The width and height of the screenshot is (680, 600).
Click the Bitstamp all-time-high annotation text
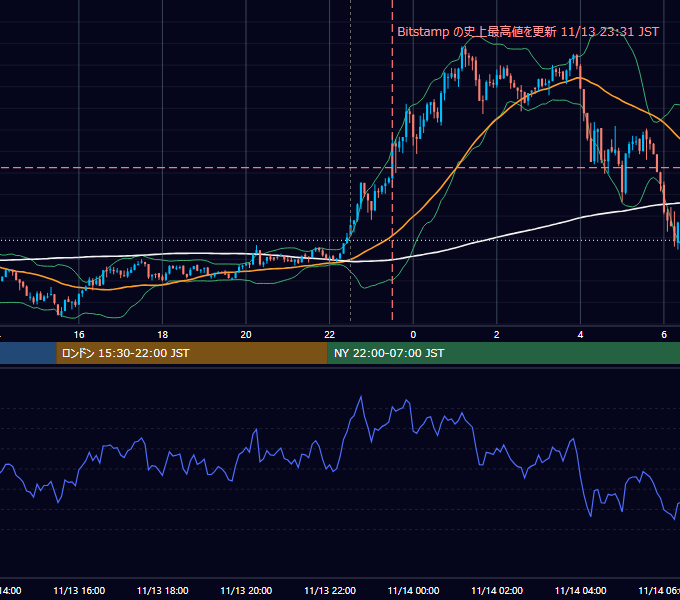[528, 32]
